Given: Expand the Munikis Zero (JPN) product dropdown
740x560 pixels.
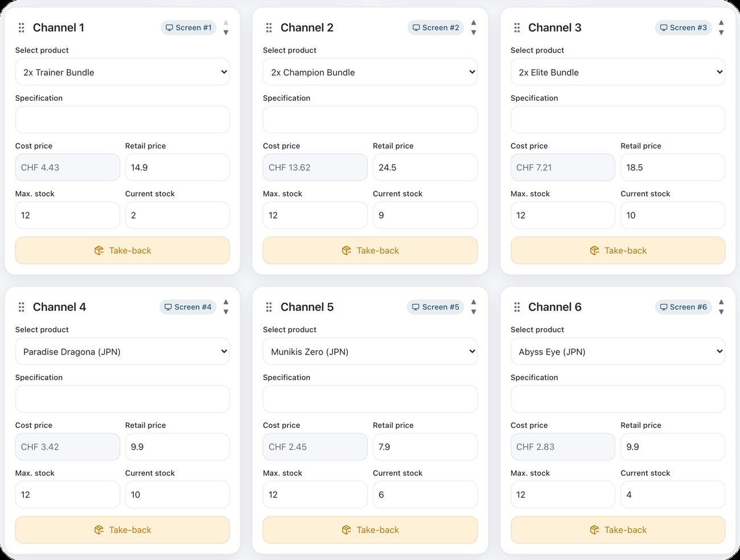Looking at the screenshot, I should pyautogui.click(x=370, y=351).
